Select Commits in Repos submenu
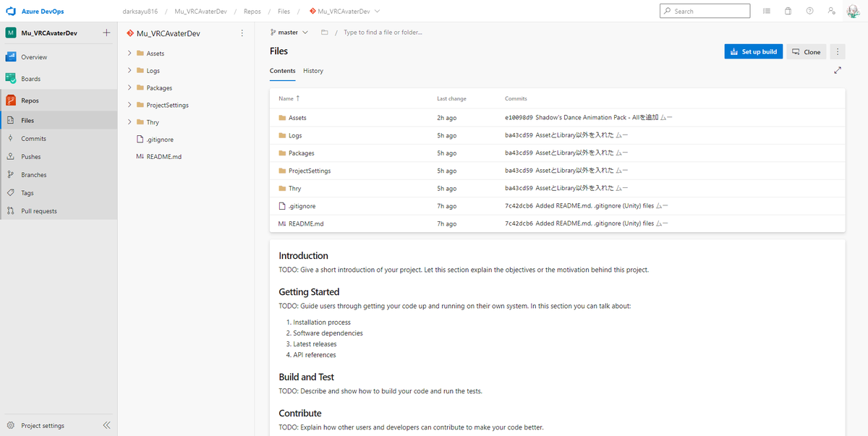 coord(59,139)
